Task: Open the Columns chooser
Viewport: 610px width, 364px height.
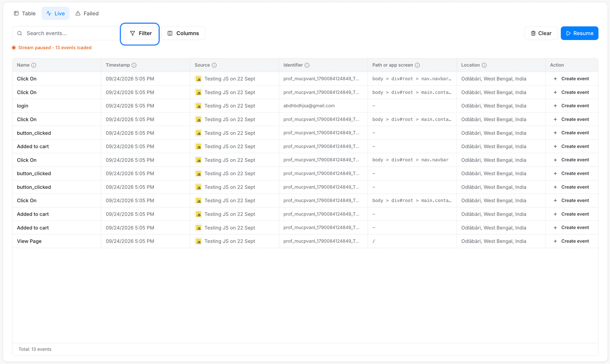Action: click(183, 33)
